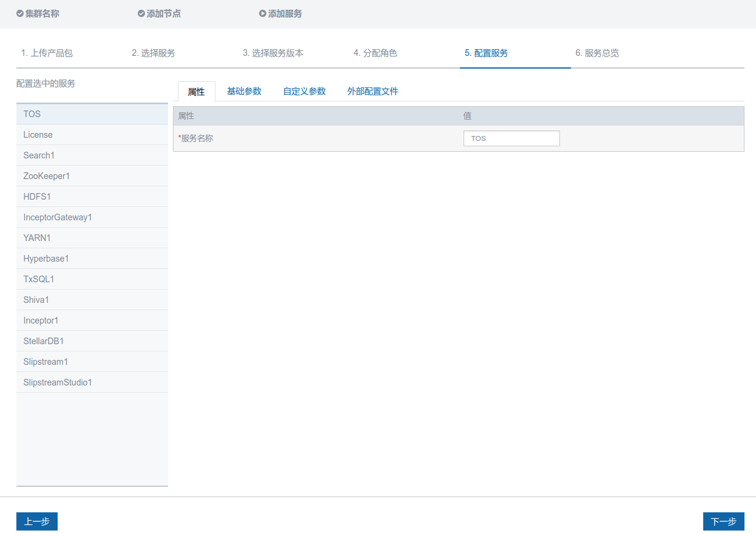Select step 5 配置服务
756x536 pixels.
(487, 53)
